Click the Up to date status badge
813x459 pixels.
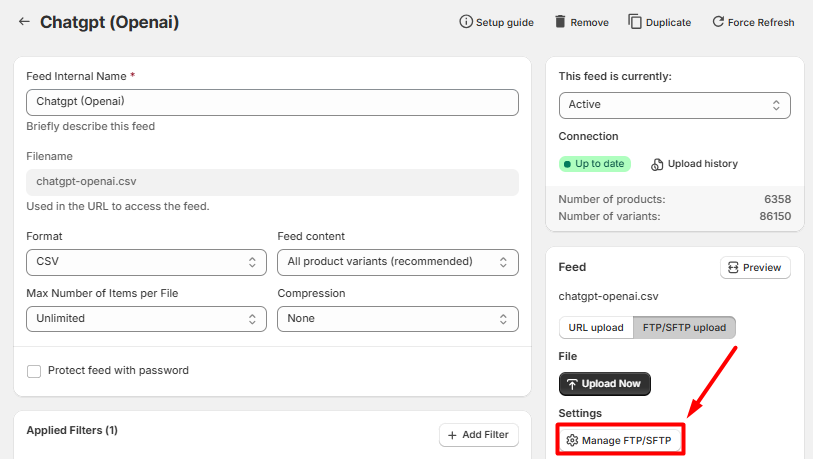tap(595, 164)
